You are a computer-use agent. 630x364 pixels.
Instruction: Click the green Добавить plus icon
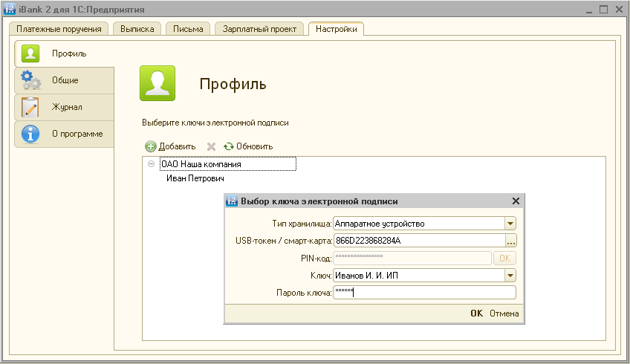click(x=151, y=146)
